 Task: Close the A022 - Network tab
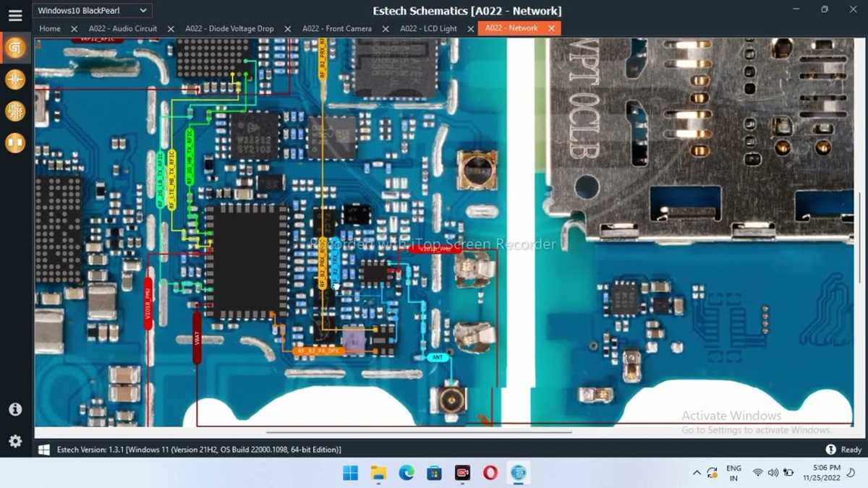(551, 28)
